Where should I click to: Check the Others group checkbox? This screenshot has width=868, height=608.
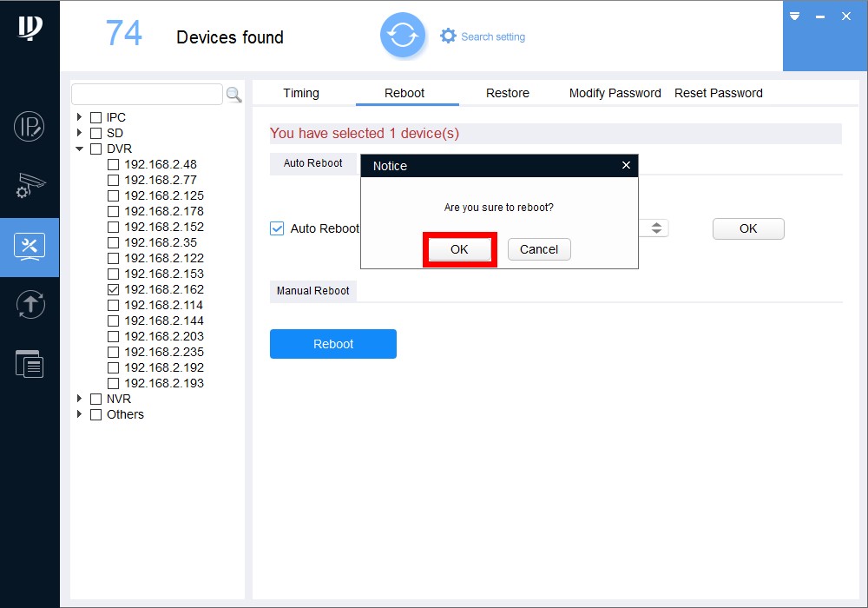point(95,414)
